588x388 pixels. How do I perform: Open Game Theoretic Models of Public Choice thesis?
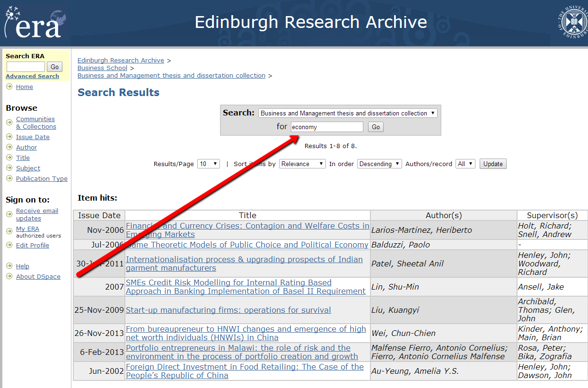(x=247, y=245)
